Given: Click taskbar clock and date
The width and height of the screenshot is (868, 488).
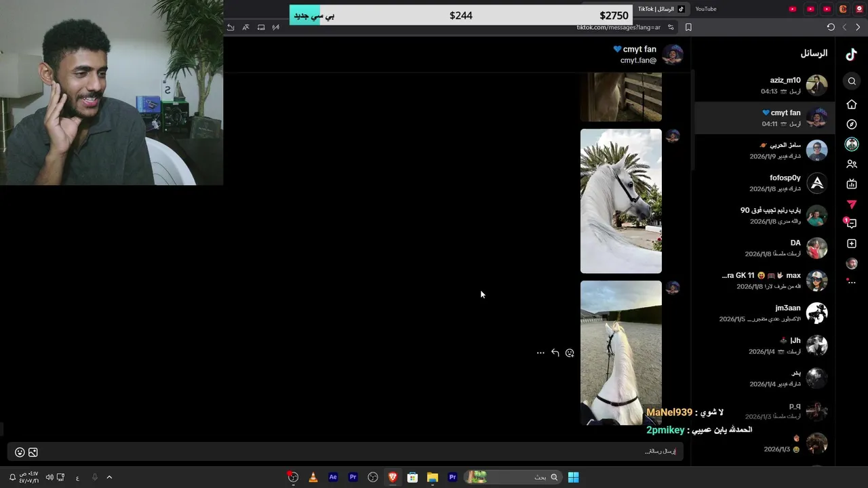Looking at the screenshot, I should coord(28,477).
